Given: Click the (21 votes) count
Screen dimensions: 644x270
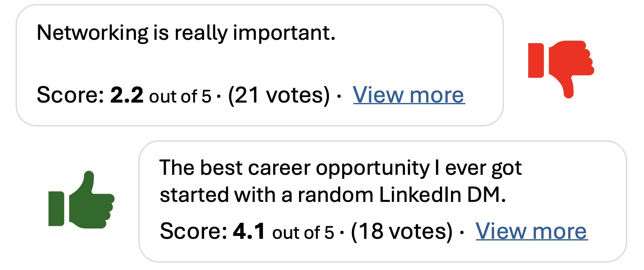Looking at the screenshot, I should pos(279,95).
